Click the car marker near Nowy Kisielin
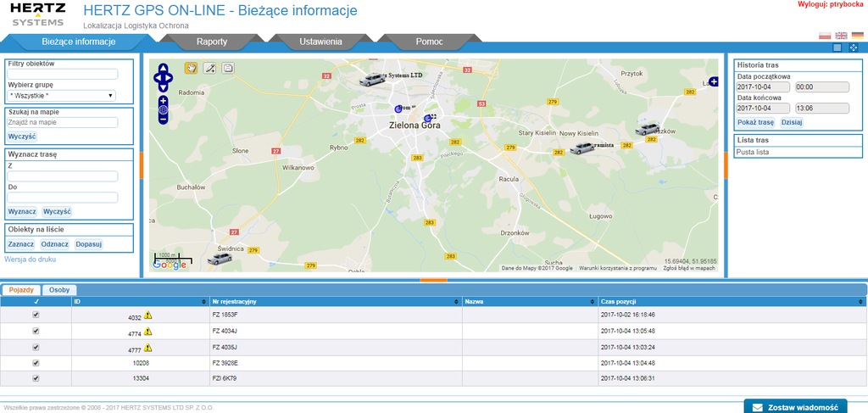868x413 pixels. pyautogui.click(x=581, y=148)
